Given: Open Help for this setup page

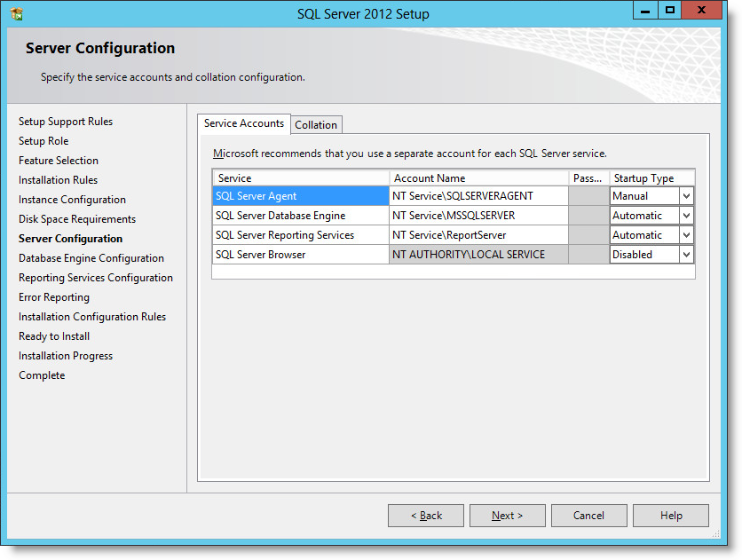Looking at the screenshot, I should (671, 516).
